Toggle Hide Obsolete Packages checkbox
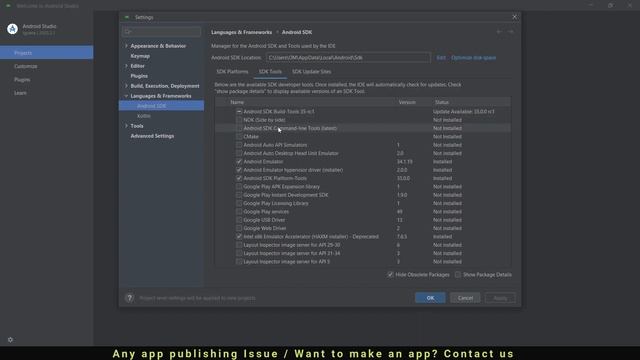Screen dimensions: 640x360 pos(390,275)
